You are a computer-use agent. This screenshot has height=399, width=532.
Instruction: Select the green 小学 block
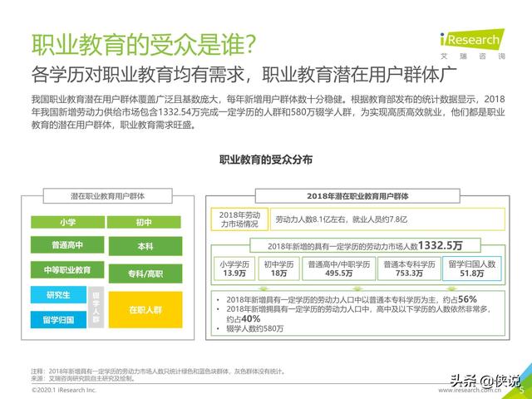click(67, 222)
